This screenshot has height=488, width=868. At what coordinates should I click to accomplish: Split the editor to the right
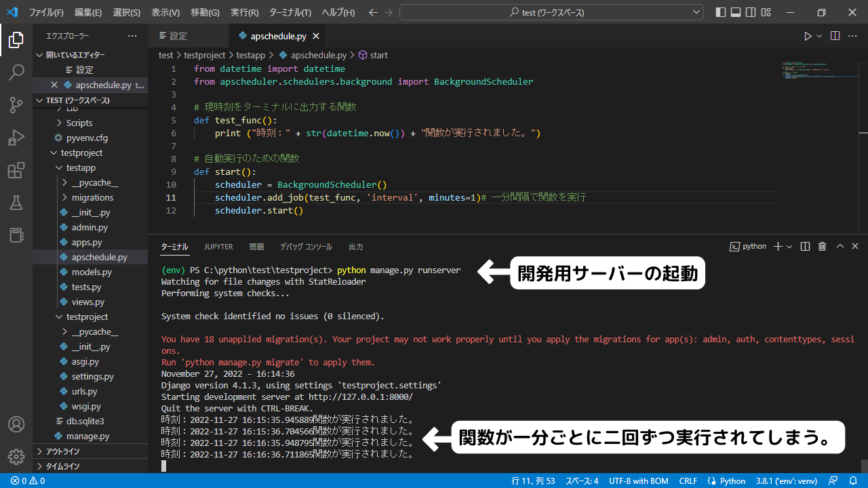pyautogui.click(x=835, y=36)
